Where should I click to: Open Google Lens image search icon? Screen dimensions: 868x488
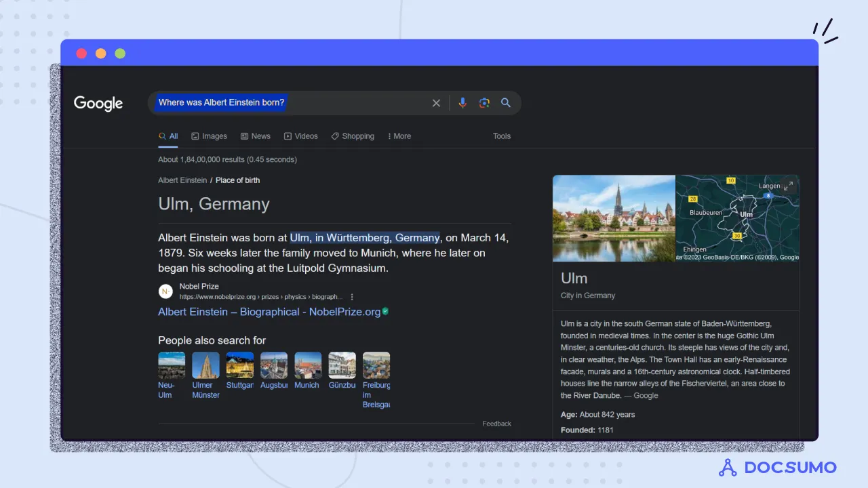pos(484,103)
